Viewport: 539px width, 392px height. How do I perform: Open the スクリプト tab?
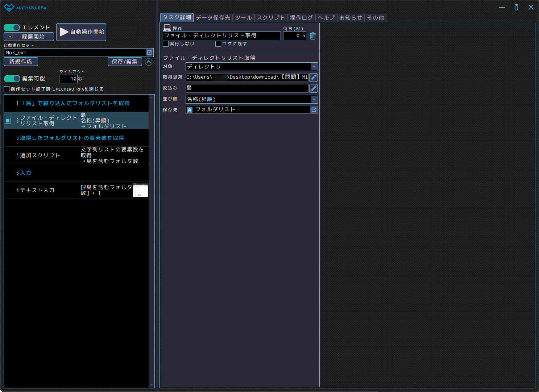click(271, 18)
